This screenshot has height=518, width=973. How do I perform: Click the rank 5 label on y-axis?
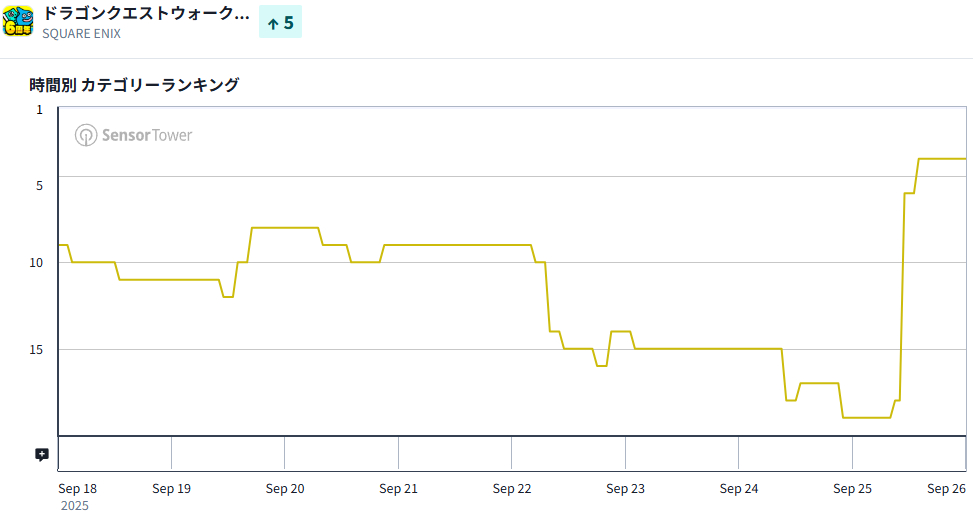(40, 185)
